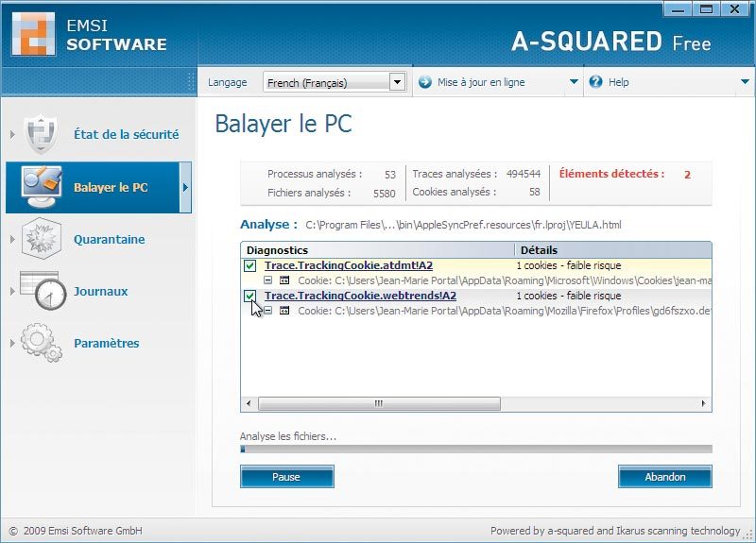Open the Paramètres section
The image size is (756, 543).
[x=107, y=343]
